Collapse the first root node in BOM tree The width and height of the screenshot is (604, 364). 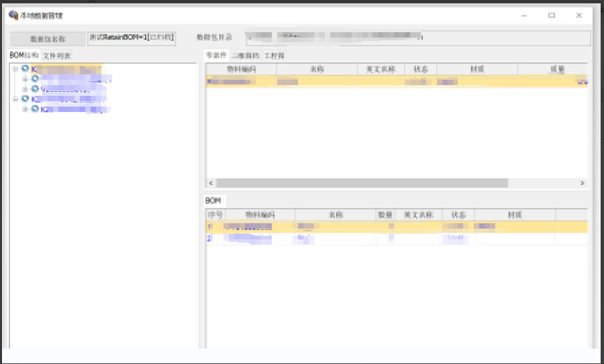(15, 68)
